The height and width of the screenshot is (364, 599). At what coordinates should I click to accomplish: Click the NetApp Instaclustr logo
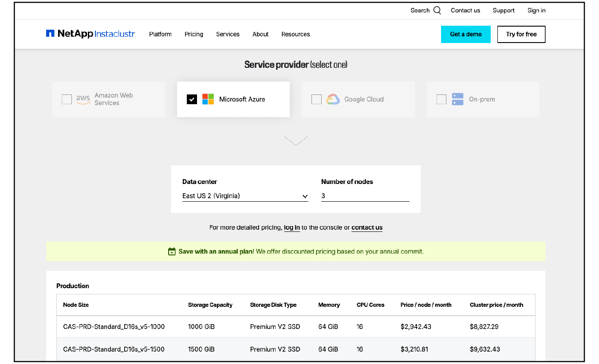90,34
